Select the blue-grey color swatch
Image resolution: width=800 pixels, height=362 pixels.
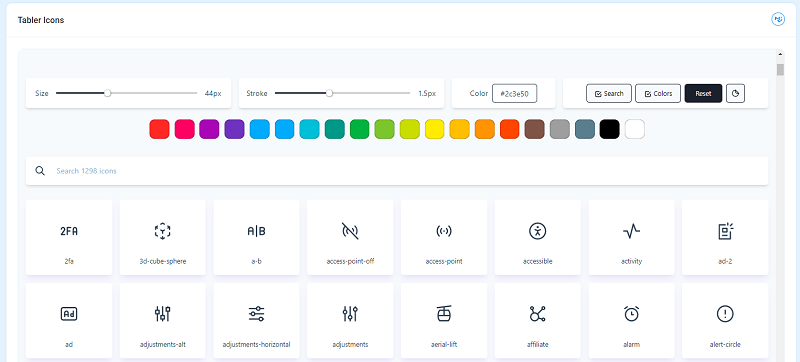[584, 129]
